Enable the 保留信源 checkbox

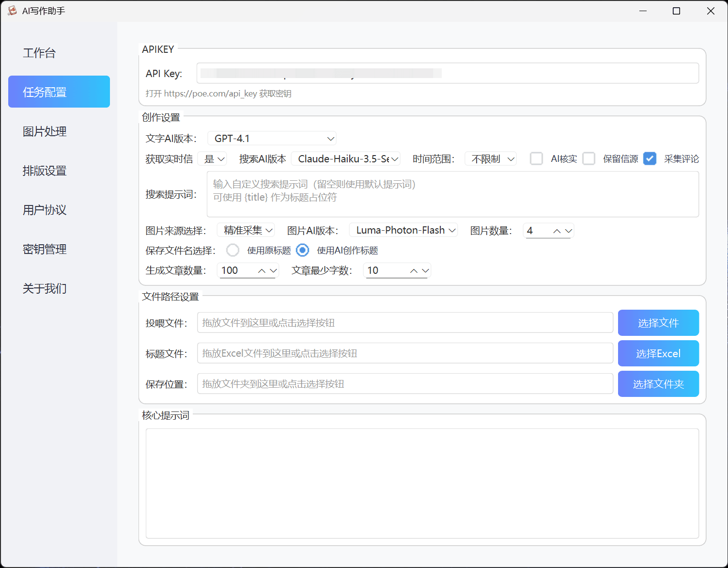point(589,158)
